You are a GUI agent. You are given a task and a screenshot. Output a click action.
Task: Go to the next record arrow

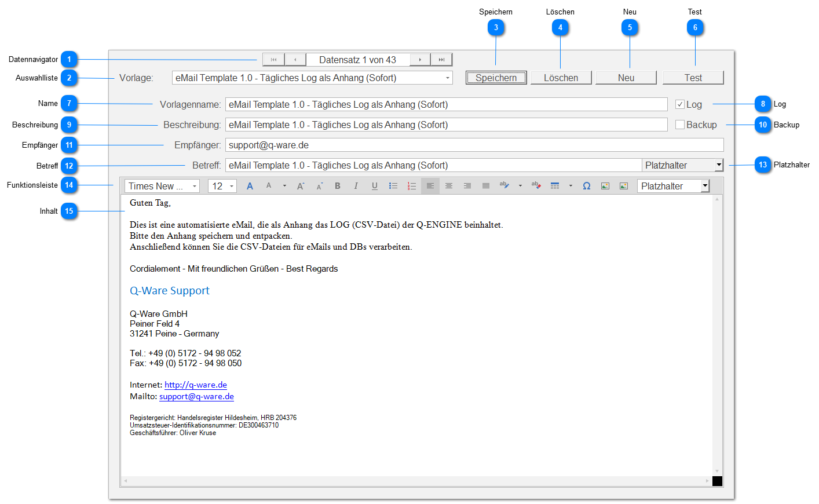[x=420, y=60]
